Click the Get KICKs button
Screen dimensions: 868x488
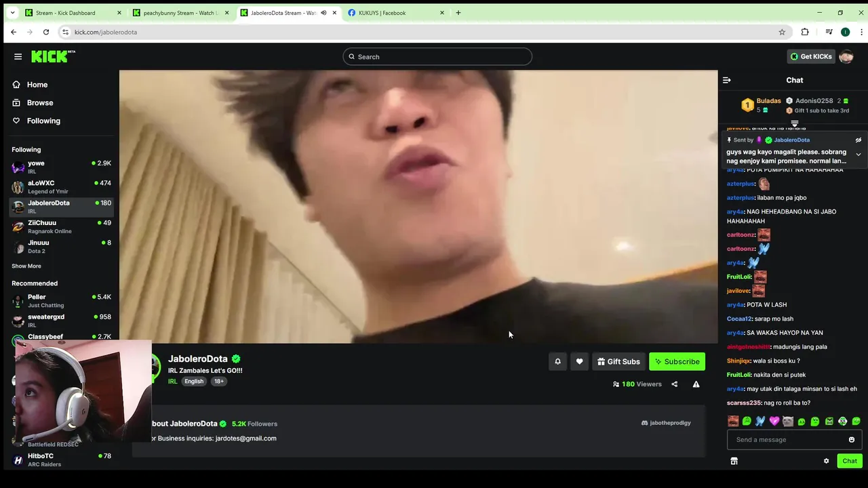811,56
